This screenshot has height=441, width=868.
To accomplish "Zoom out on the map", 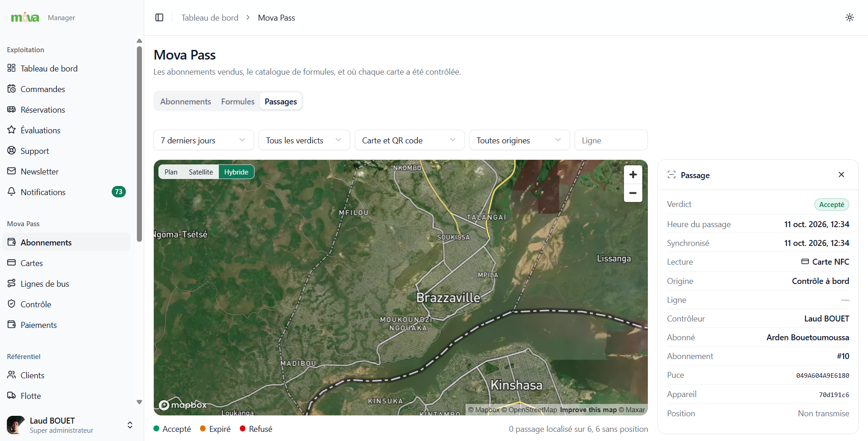I will tap(633, 193).
